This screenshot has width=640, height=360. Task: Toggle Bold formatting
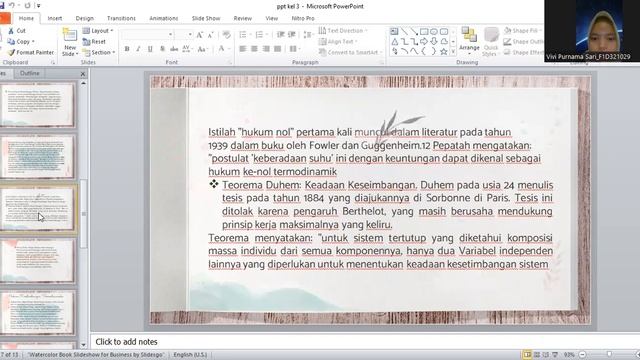click(127, 49)
